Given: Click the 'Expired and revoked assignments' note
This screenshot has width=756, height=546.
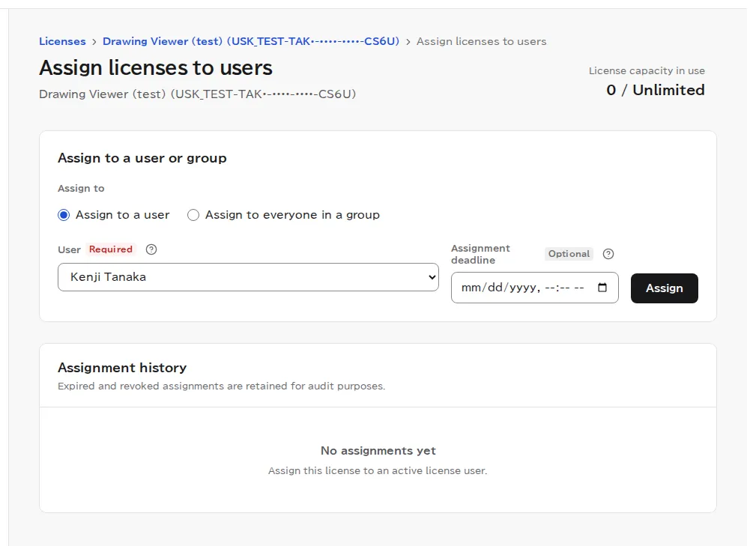Looking at the screenshot, I should tap(221, 386).
